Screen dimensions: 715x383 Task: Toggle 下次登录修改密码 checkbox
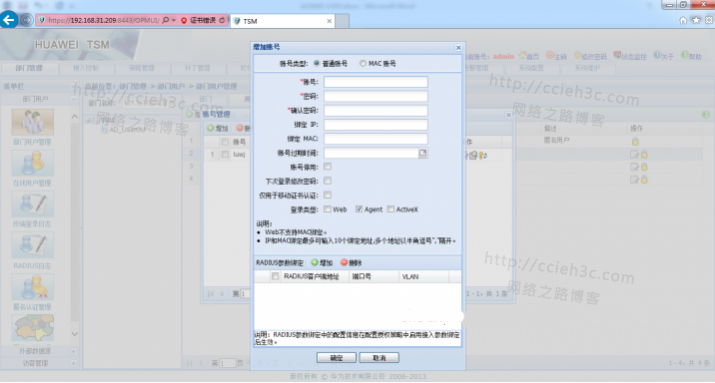point(327,181)
